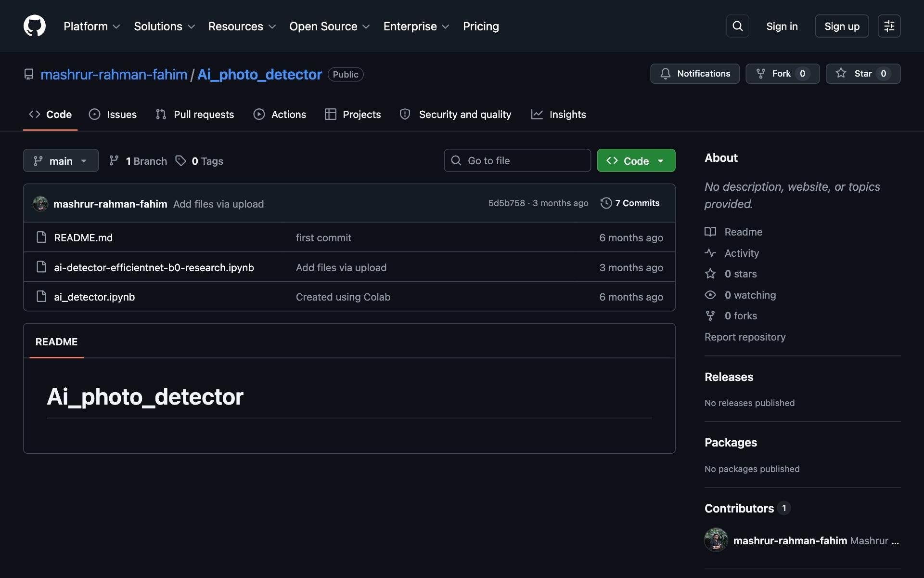Click contributor avatar mashrur-rahman-fahim
The image size is (924, 578).
(x=716, y=540)
